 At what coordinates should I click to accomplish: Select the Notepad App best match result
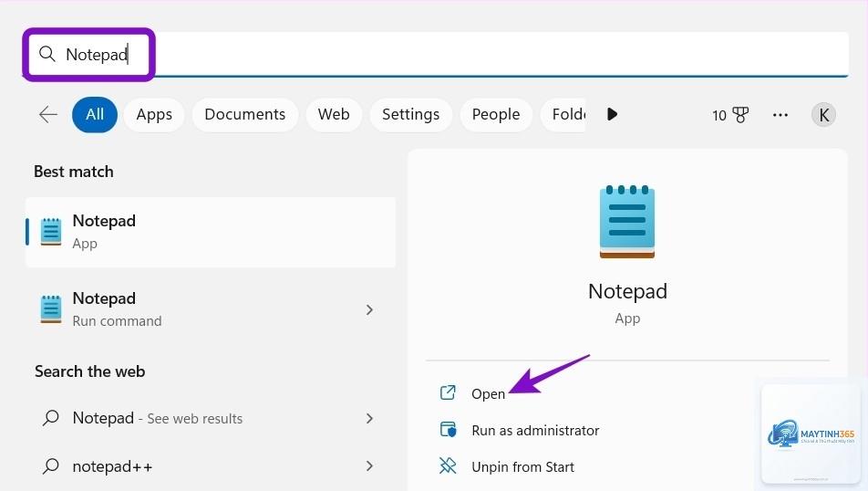point(211,232)
